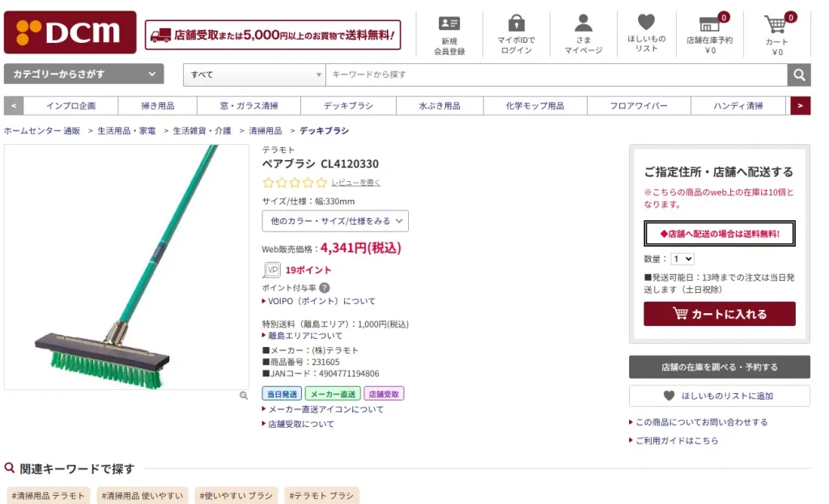Open 新規会員登録 registration icon
This screenshot has width=829, height=504.
448,24
